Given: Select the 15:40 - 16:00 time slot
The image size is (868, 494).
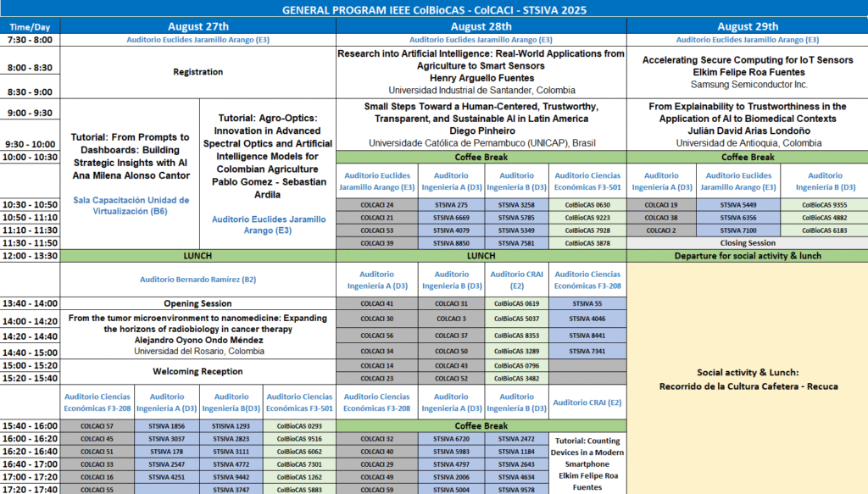Looking at the screenshot, I should [x=30, y=426].
